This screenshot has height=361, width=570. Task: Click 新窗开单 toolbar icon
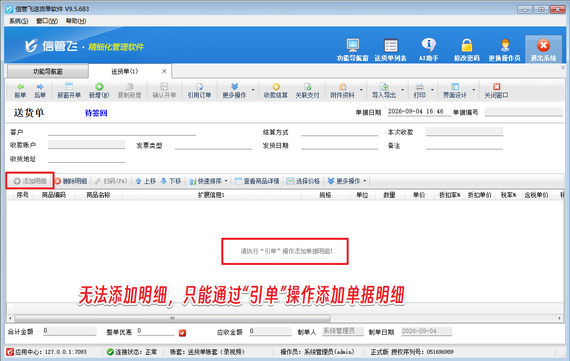coord(69,90)
